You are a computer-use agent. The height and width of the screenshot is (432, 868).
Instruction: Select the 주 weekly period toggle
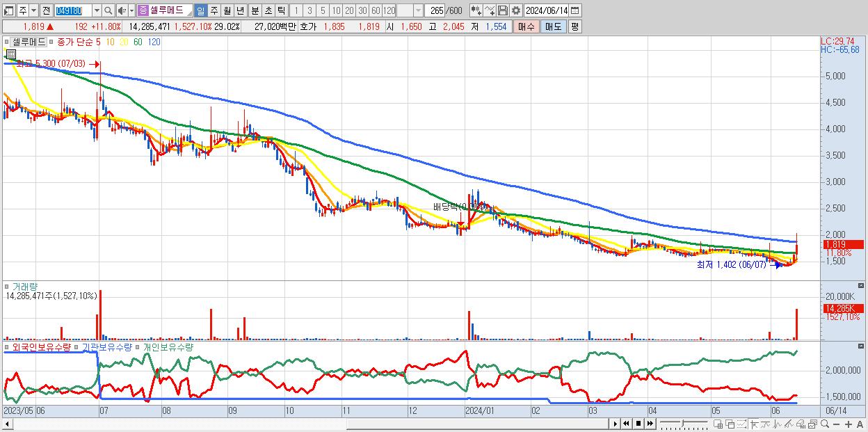point(214,11)
